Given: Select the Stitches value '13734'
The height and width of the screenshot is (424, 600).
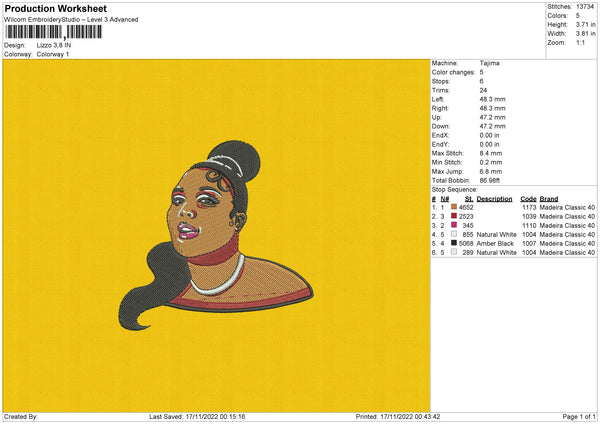Looking at the screenshot, I should (585, 7).
